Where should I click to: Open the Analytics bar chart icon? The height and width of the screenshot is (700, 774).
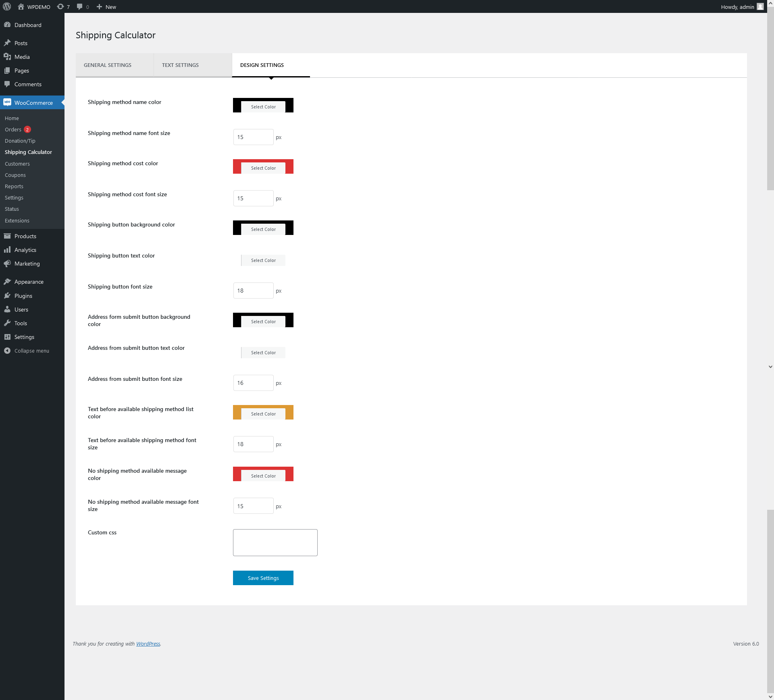click(x=7, y=250)
